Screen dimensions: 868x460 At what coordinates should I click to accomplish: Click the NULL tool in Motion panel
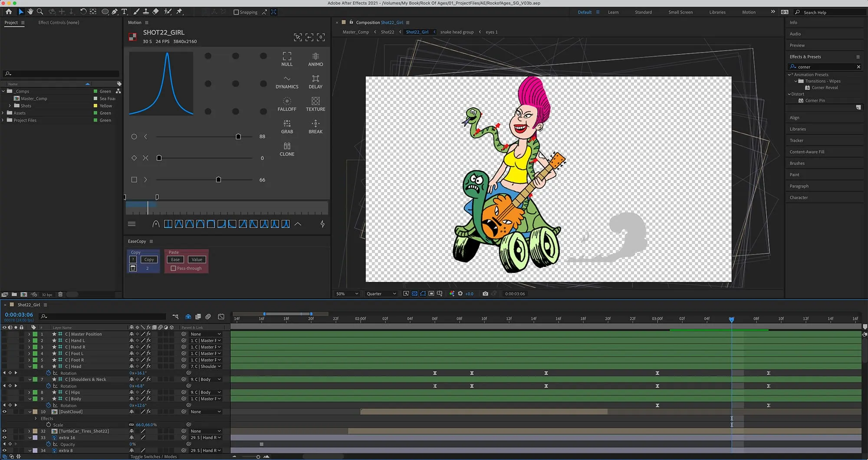tap(287, 59)
